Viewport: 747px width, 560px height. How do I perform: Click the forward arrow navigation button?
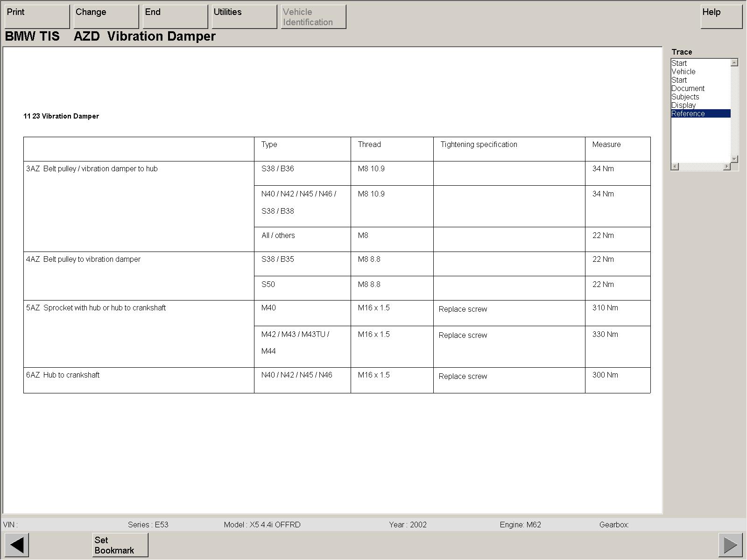[x=730, y=545]
